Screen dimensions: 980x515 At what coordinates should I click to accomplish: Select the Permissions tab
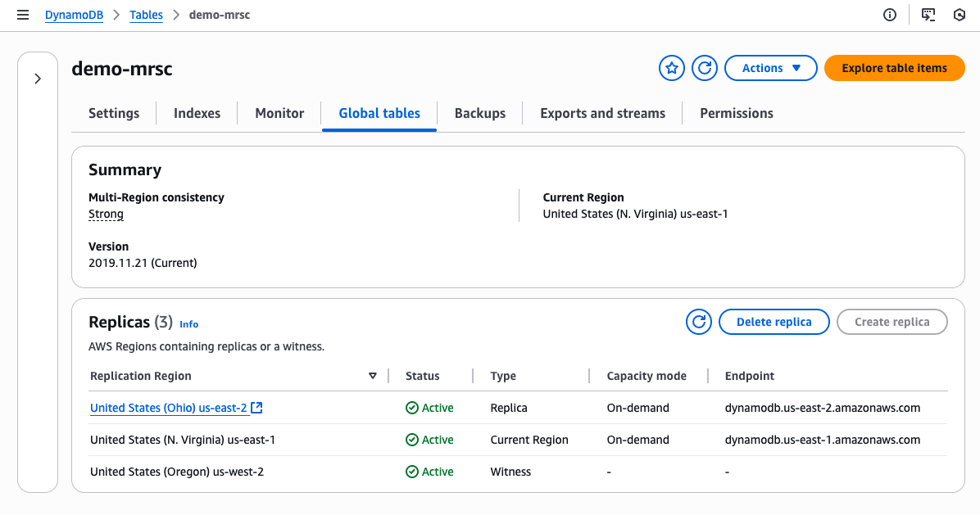[737, 113]
